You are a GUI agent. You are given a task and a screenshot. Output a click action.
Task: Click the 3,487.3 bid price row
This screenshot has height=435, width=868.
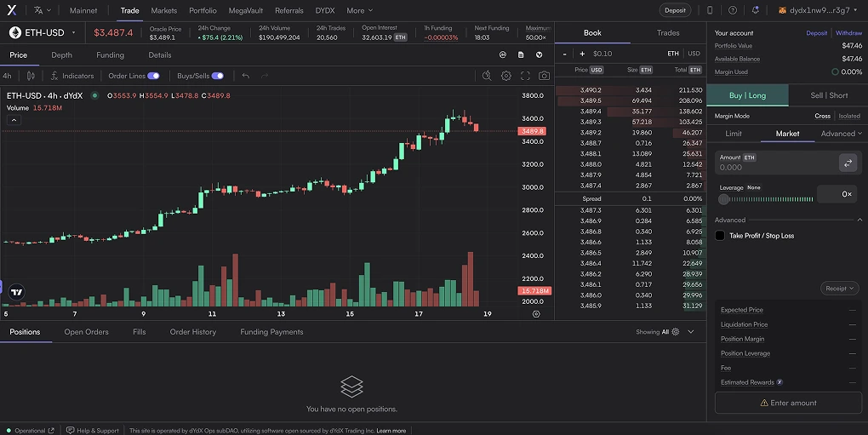[x=630, y=210]
